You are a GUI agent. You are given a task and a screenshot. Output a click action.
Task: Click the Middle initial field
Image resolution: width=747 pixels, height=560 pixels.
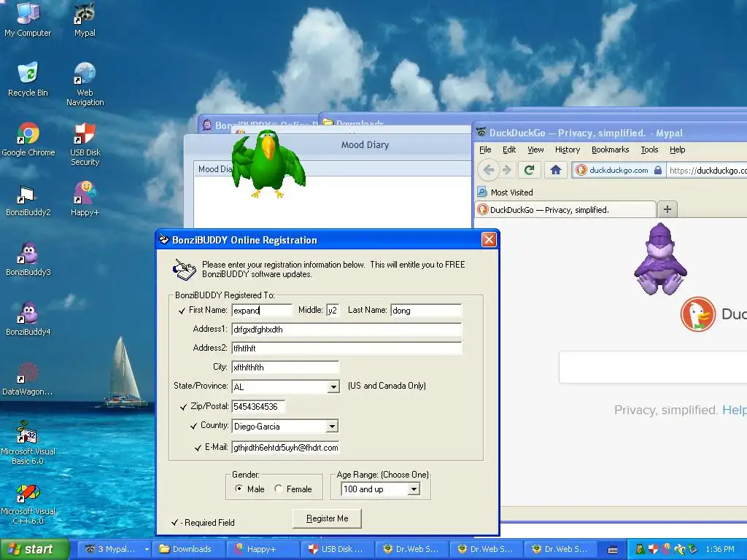333,311
